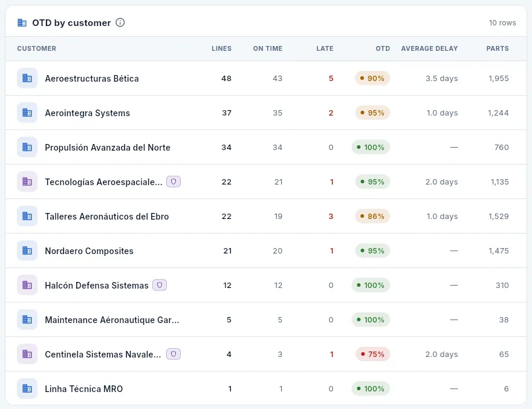The height and width of the screenshot is (409, 532).
Task: Click the Propulsión Avanzada del Norte building icon
Action: click(x=27, y=147)
